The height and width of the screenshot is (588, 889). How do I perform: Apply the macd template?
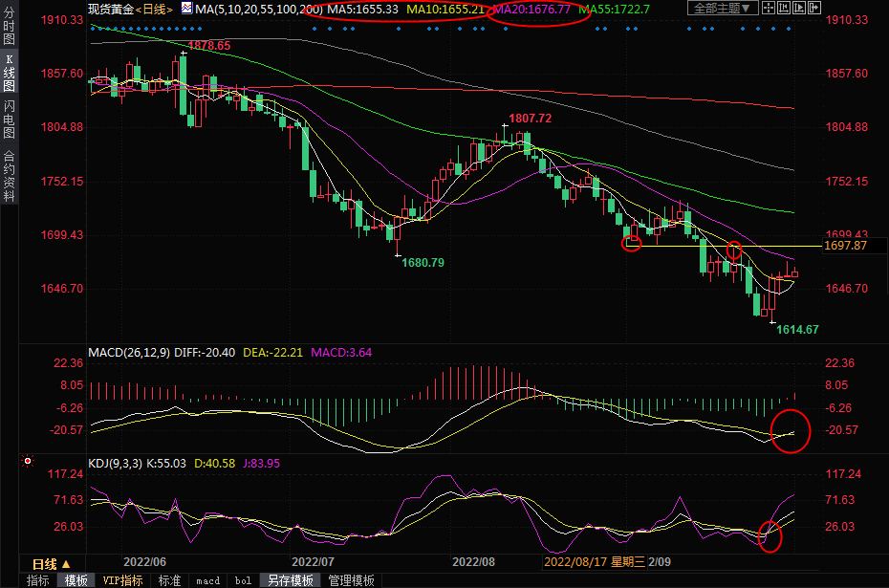click(207, 580)
